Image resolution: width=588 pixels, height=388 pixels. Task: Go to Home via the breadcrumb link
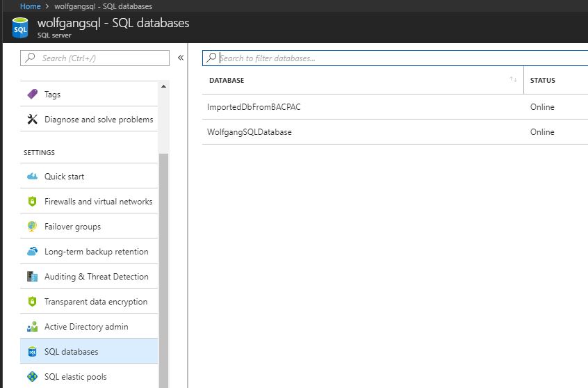tap(31, 6)
